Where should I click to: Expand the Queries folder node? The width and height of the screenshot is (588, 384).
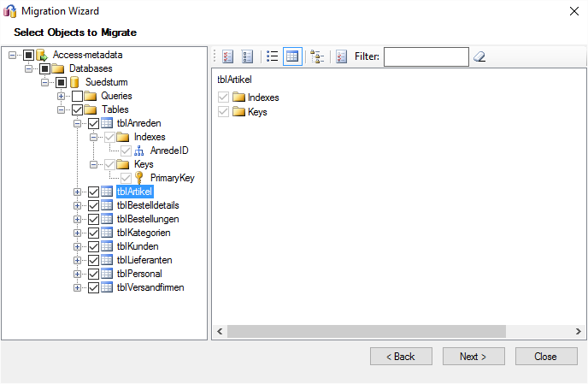62,96
